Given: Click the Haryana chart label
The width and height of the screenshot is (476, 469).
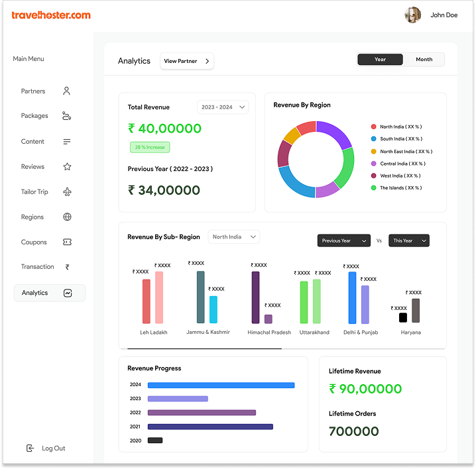Looking at the screenshot, I should (x=411, y=333).
